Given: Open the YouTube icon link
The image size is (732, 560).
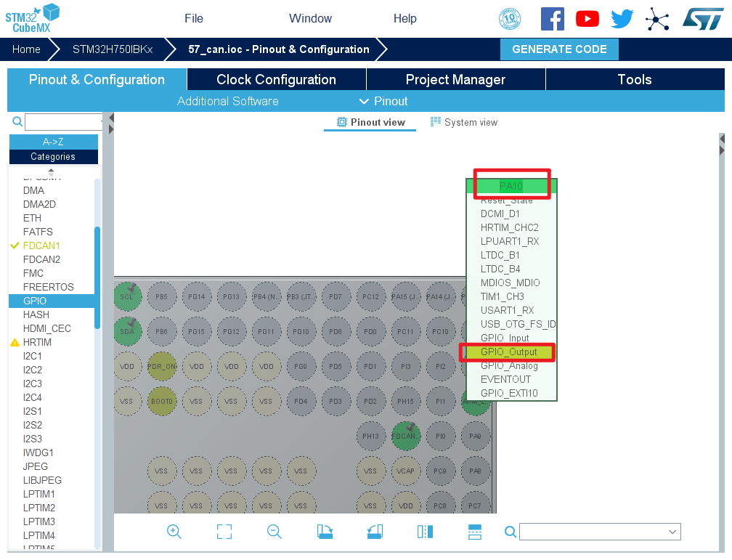Looking at the screenshot, I should [587, 19].
